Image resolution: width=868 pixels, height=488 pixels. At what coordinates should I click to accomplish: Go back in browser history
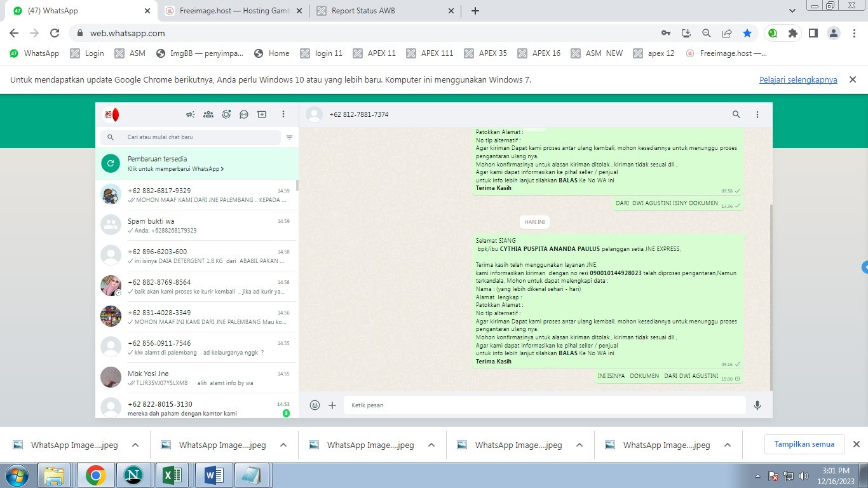coord(14,33)
